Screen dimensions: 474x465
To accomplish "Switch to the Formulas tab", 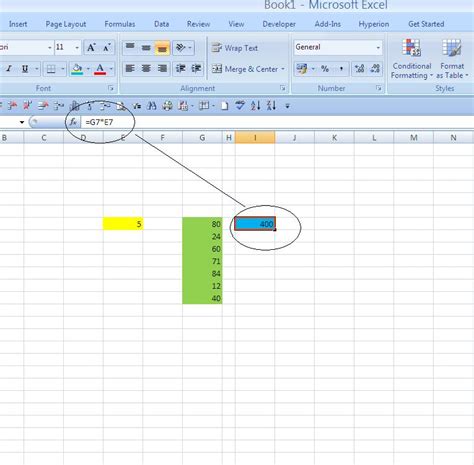I will [120, 24].
